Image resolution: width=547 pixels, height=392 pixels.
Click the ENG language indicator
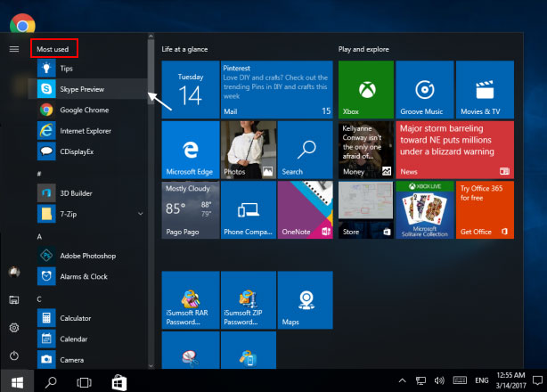click(x=482, y=380)
